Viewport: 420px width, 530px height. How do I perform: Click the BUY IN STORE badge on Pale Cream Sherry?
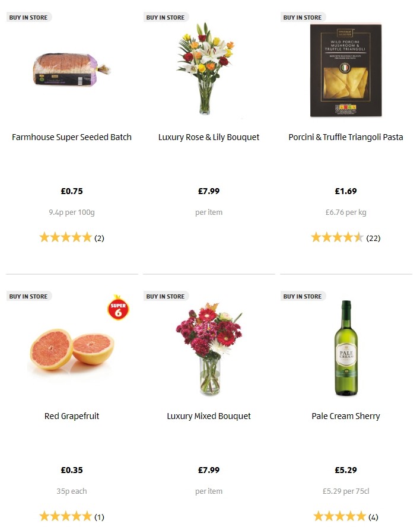point(303,296)
